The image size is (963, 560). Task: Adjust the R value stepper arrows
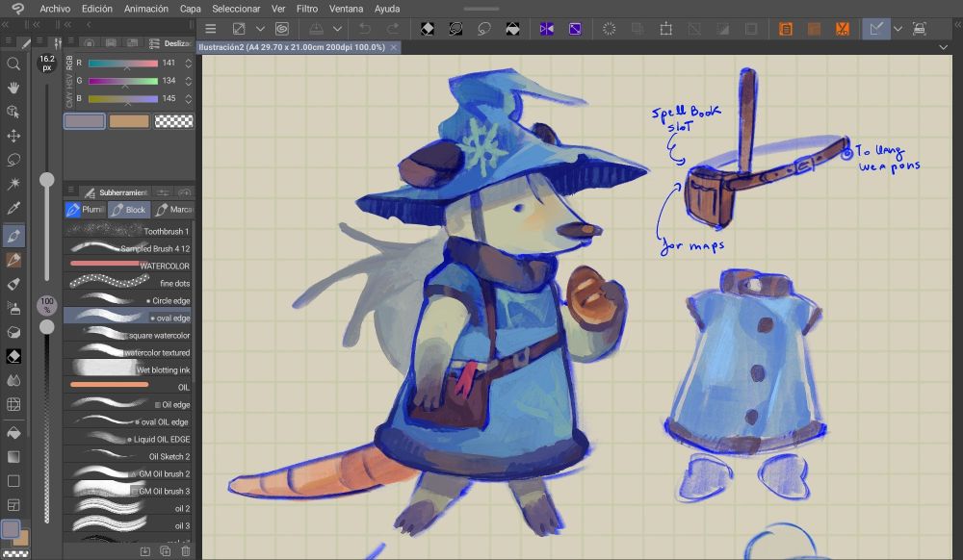tap(188, 63)
